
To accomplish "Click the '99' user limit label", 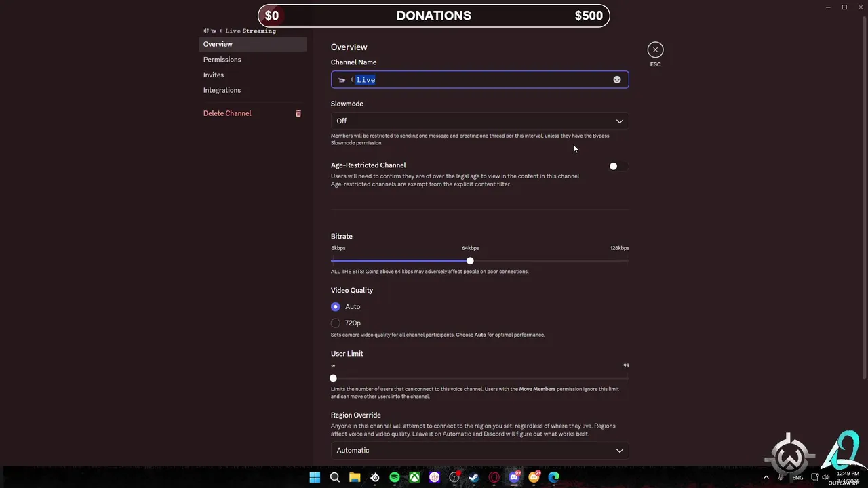I will [626, 365].
